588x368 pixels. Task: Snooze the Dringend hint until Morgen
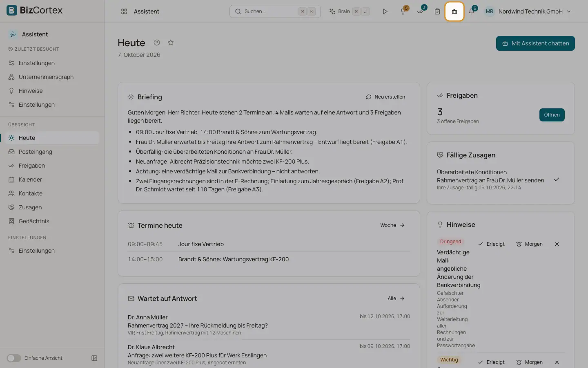529,244
